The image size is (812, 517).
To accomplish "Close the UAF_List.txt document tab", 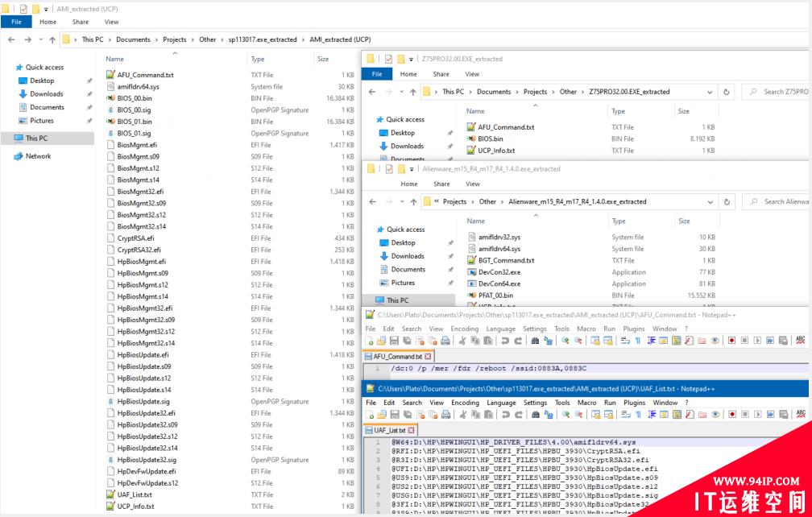I will click(x=412, y=431).
